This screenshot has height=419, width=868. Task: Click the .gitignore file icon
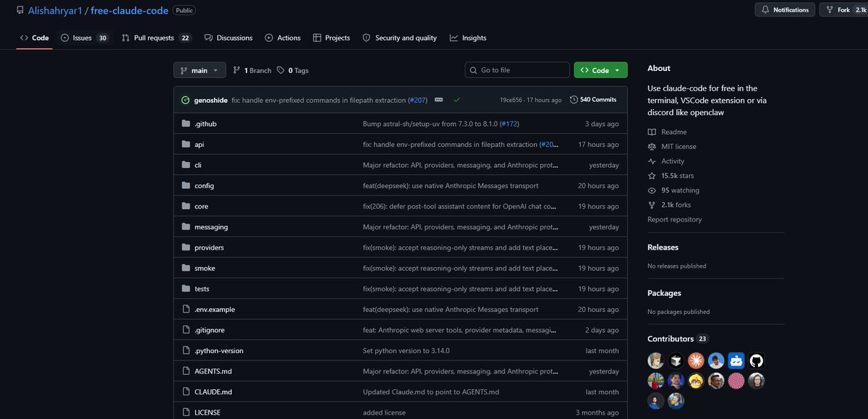coord(186,330)
